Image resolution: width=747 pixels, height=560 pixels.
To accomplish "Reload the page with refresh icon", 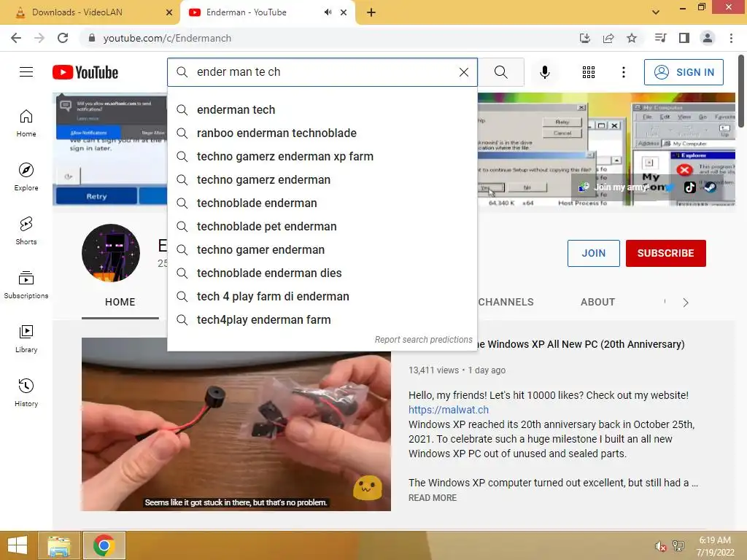I will coord(63,38).
